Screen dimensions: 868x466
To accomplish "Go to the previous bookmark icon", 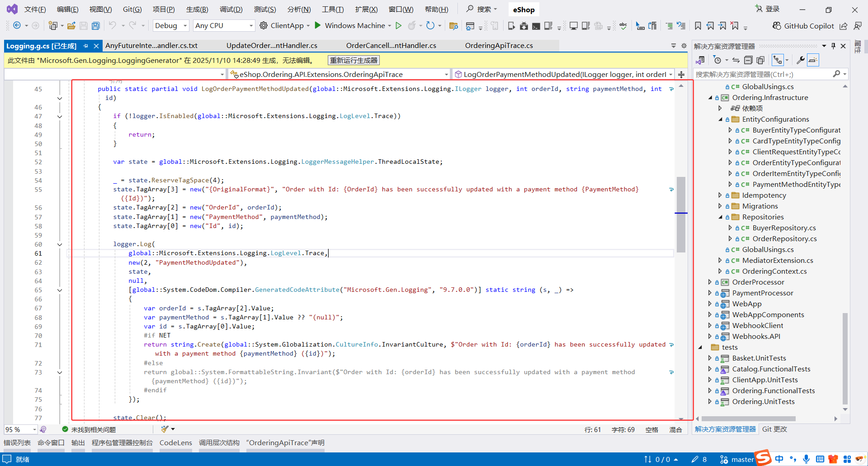I will tap(710, 26).
